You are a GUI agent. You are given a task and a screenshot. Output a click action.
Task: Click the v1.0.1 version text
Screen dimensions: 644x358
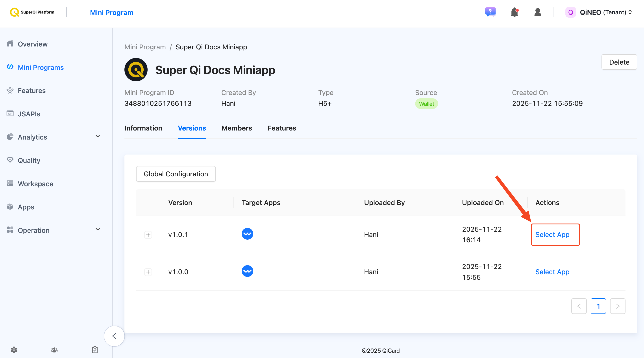point(178,235)
